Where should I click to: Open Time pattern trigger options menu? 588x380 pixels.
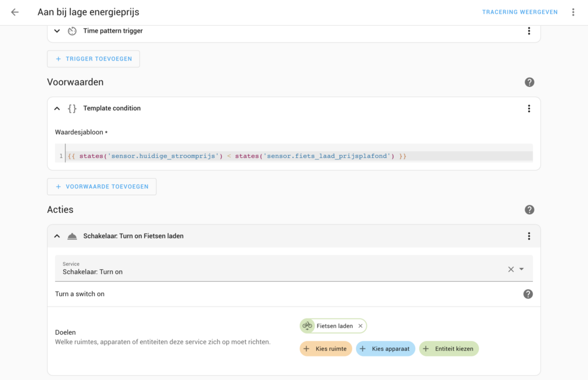pos(529,31)
